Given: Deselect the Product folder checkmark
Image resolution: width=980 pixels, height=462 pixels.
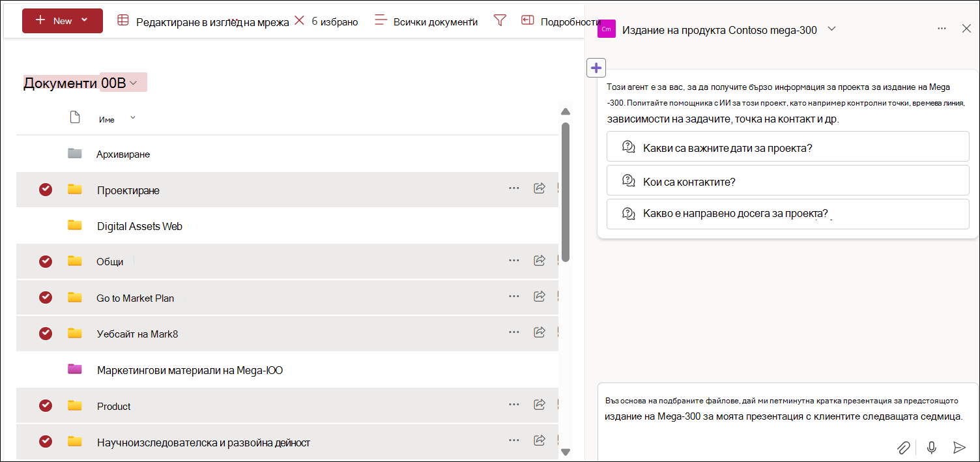Looking at the screenshot, I should coord(46,405).
